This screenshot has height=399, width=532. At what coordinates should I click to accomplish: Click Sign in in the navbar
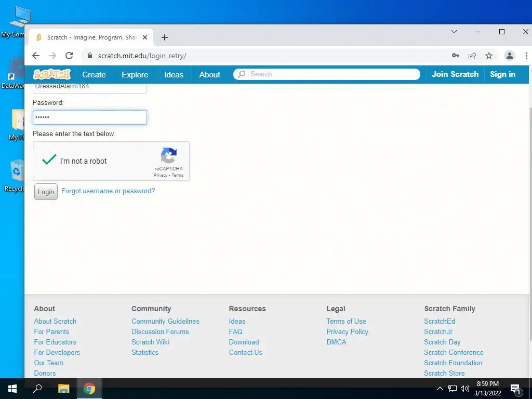coord(502,74)
